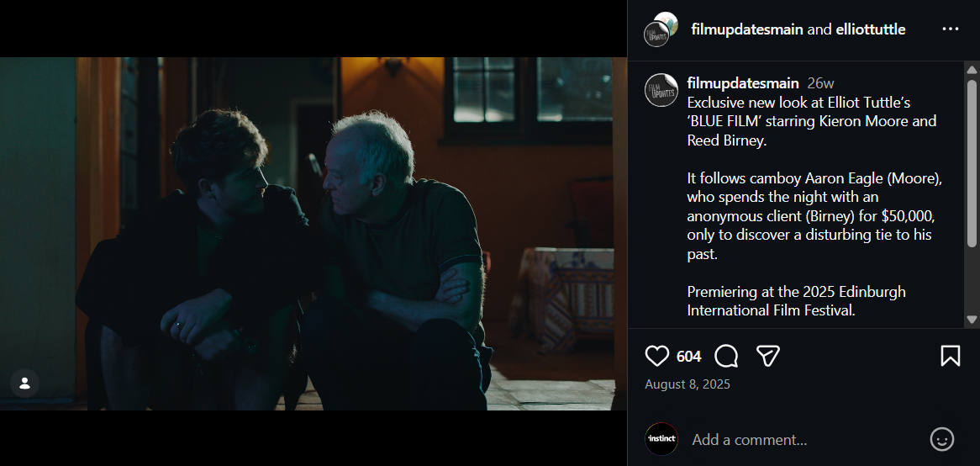Click your profile avatar beside comment box
Image resolution: width=980 pixels, height=466 pixels.
[x=661, y=439]
